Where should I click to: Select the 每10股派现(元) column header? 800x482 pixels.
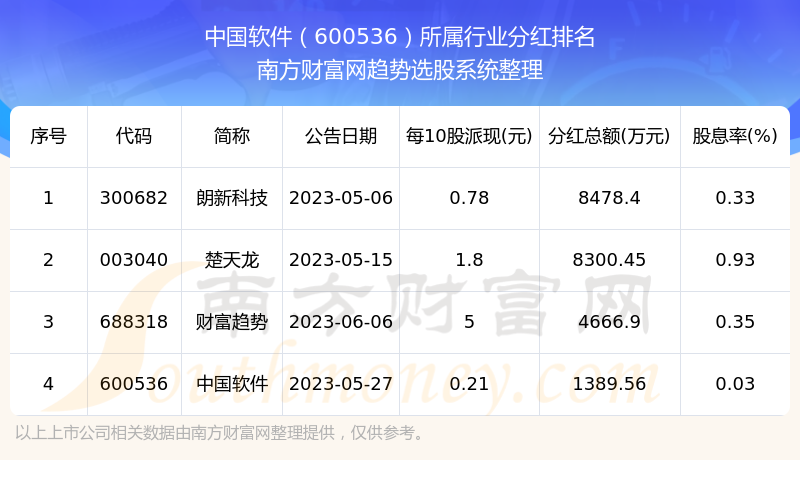(x=469, y=137)
